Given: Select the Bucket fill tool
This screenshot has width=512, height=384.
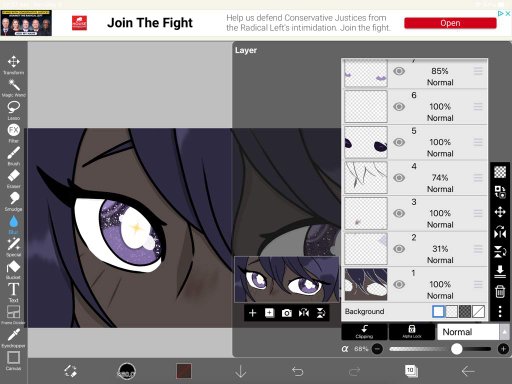Looking at the screenshot, I should click(13, 269).
